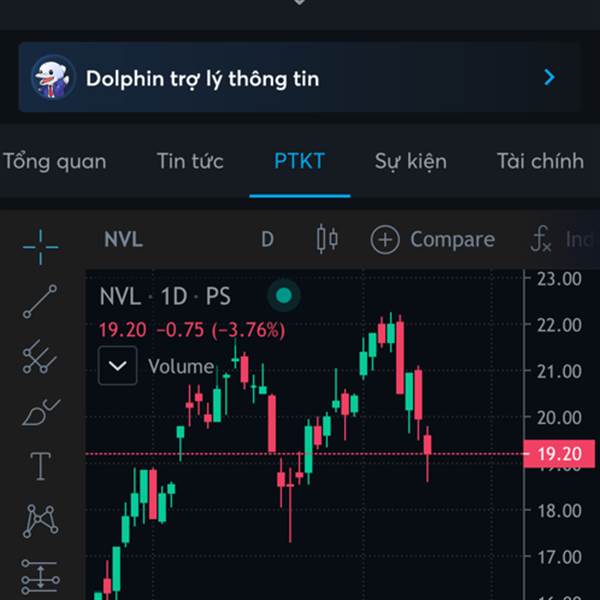This screenshot has width=600, height=600.
Task: Go to the Sự kiện tab
Action: click(410, 161)
